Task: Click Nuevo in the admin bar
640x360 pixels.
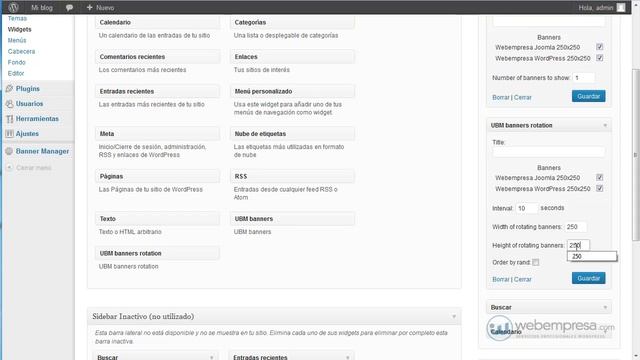Action: (x=105, y=8)
